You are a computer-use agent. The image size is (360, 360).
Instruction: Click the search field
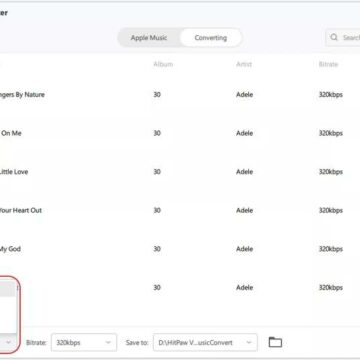[343, 37]
